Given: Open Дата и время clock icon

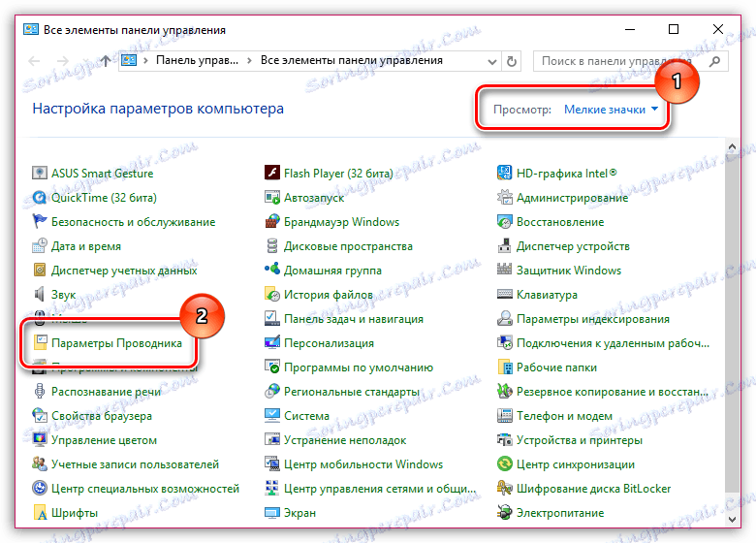Looking at the screenshot, I should 39,245.
